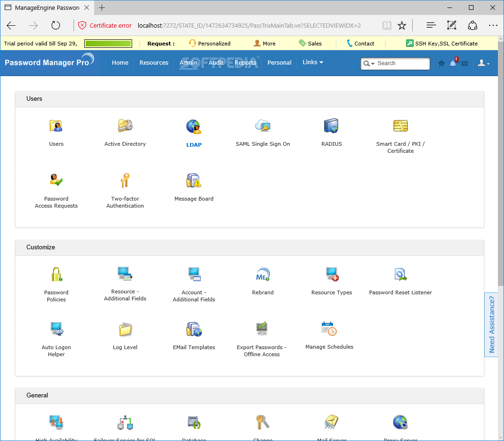The height and width of the screenshot is (441, 504).
Task: Click inside the Search field
Action: point(402,63)
